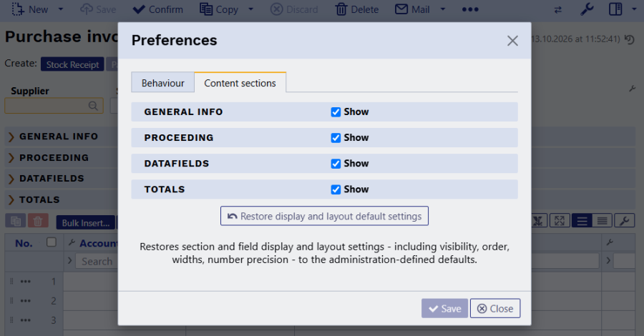
Task: Click the Save button in Preferences
Action: point(444,309)
